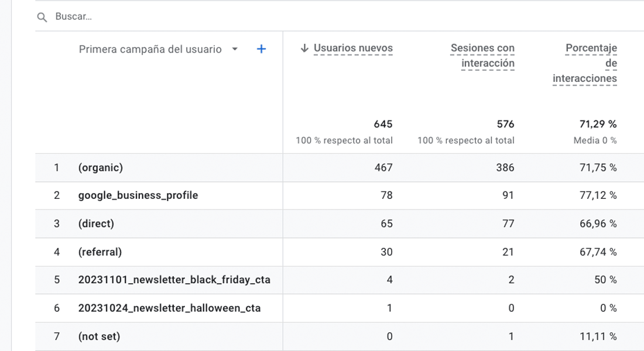
Task: Select the (not set) campaign row
Action: [99, 336]
